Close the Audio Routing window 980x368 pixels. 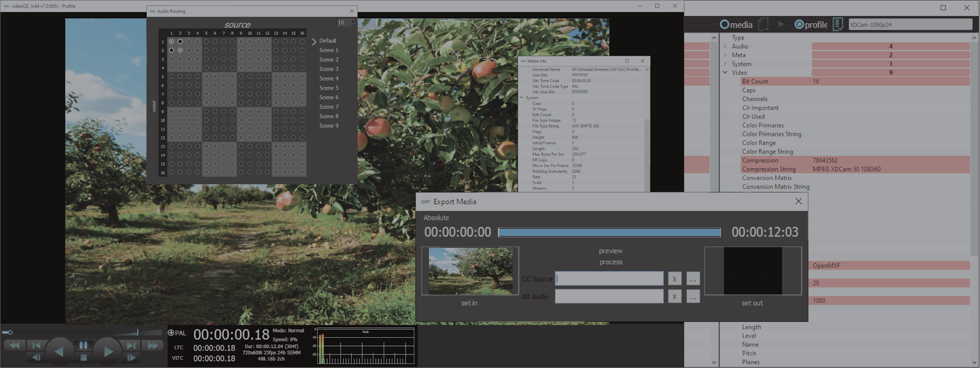point(351,11)
